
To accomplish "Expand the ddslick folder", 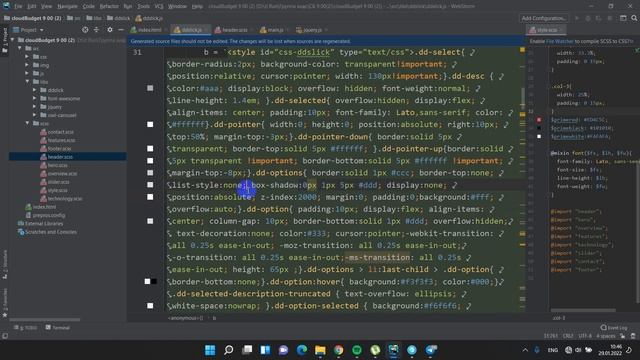I will click(x=35, y=90).
